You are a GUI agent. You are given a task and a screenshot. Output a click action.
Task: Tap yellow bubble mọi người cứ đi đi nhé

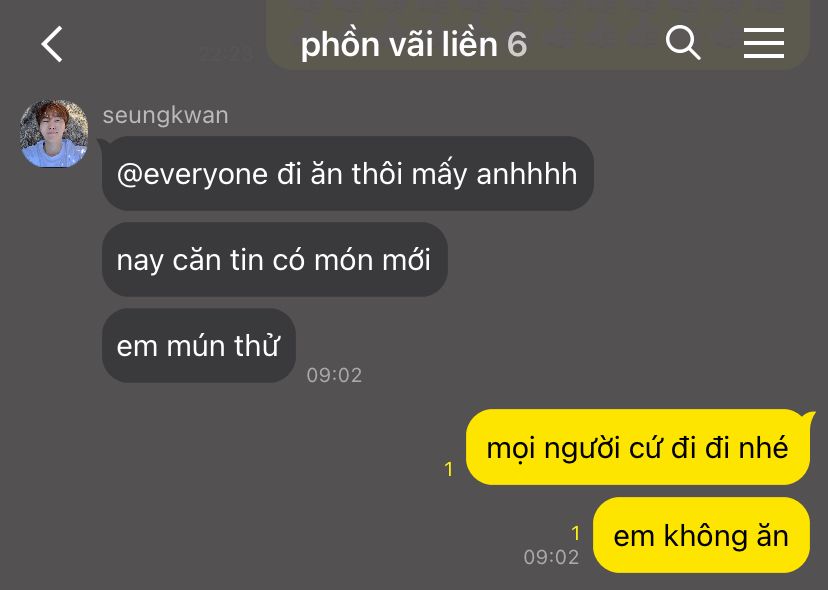pos(638,447)
